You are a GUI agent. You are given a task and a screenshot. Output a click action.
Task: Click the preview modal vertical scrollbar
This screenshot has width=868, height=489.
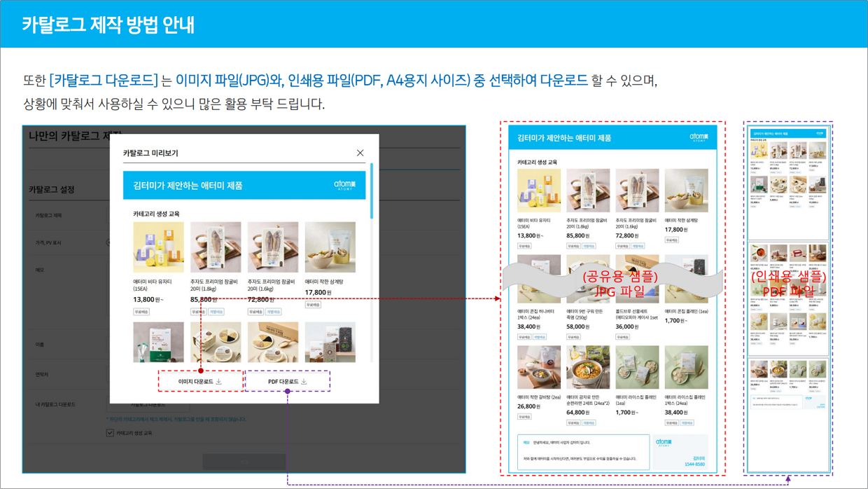(x=372, y=191)
